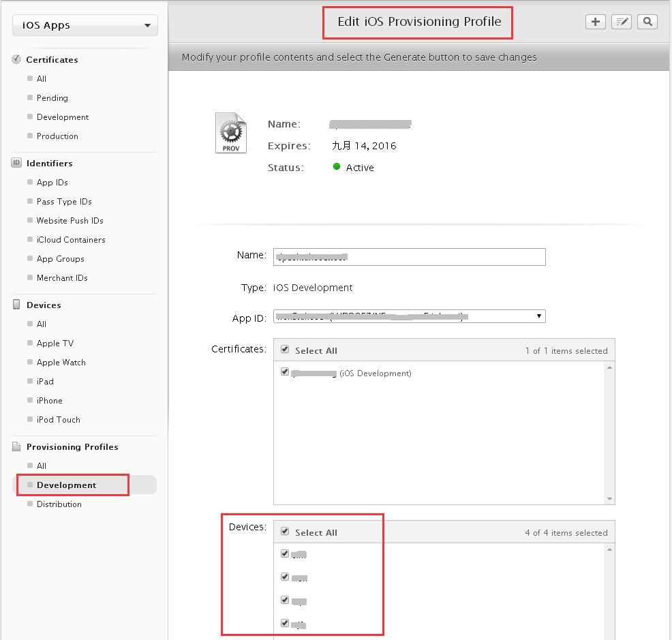Screen dimensions: 672x640
Task: Uncheck the first device checkbox
Action: coord(285,553)
